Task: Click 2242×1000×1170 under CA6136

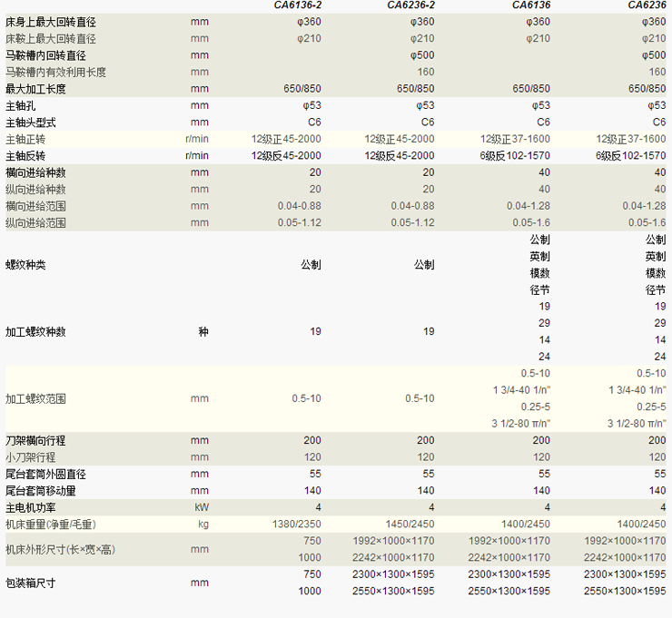Action: 509,557
